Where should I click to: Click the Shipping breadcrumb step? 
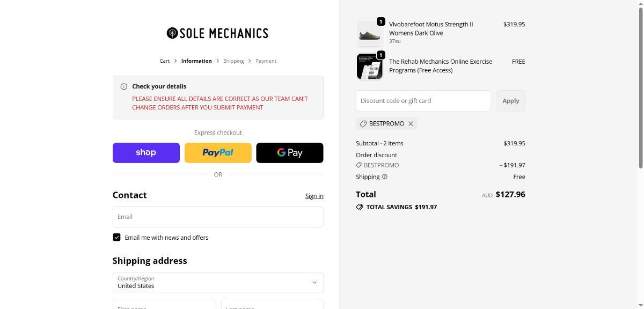click(x=233, y=61)
